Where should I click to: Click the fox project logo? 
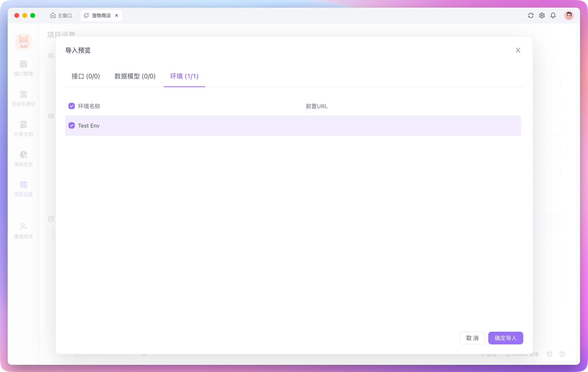pos(24,42)
